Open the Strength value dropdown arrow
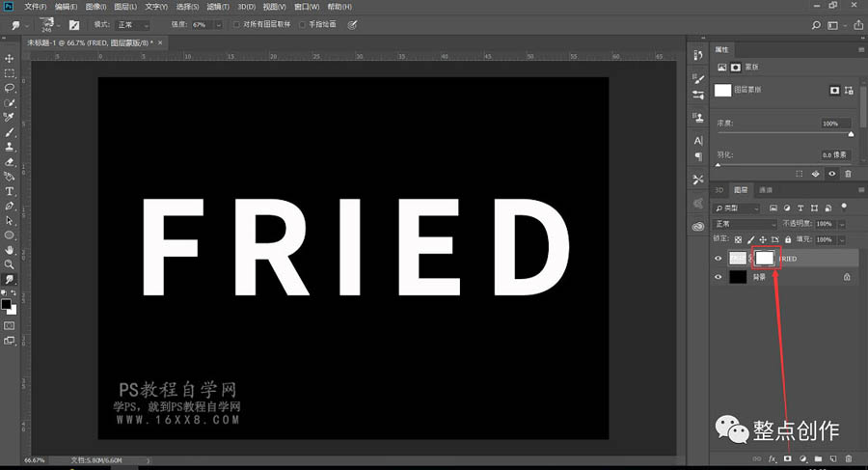This screenshot has height=470, width=868. click(x=219, y=25)
